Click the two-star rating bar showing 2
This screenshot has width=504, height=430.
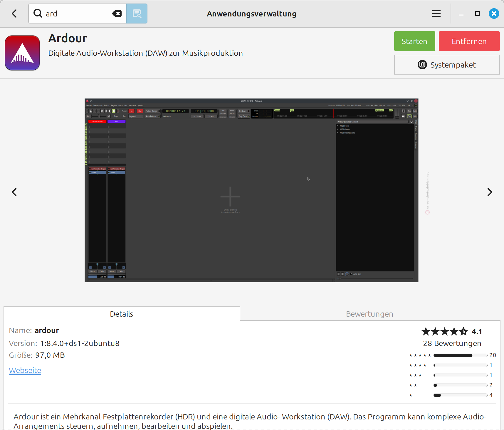[460, 385]
